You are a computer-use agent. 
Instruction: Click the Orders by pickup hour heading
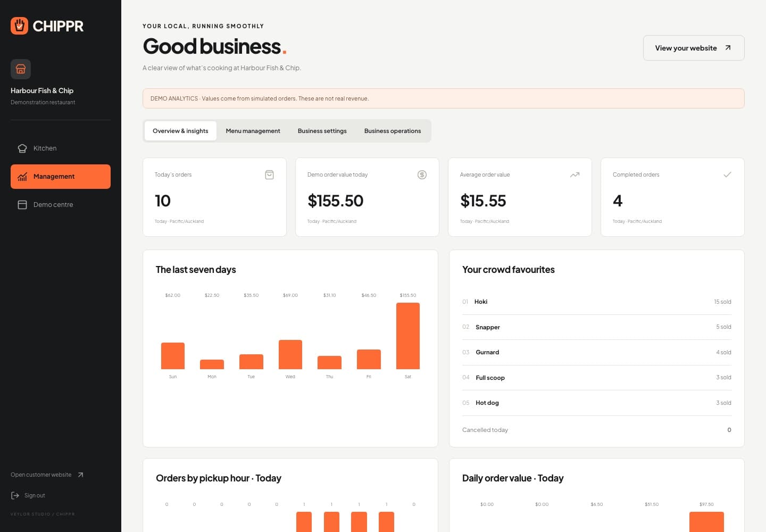219,478
